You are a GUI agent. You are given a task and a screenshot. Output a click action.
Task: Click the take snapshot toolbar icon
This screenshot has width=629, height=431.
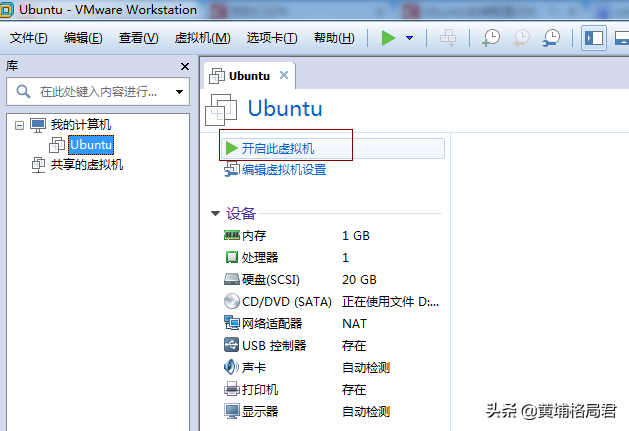click(x=491, y=38)
